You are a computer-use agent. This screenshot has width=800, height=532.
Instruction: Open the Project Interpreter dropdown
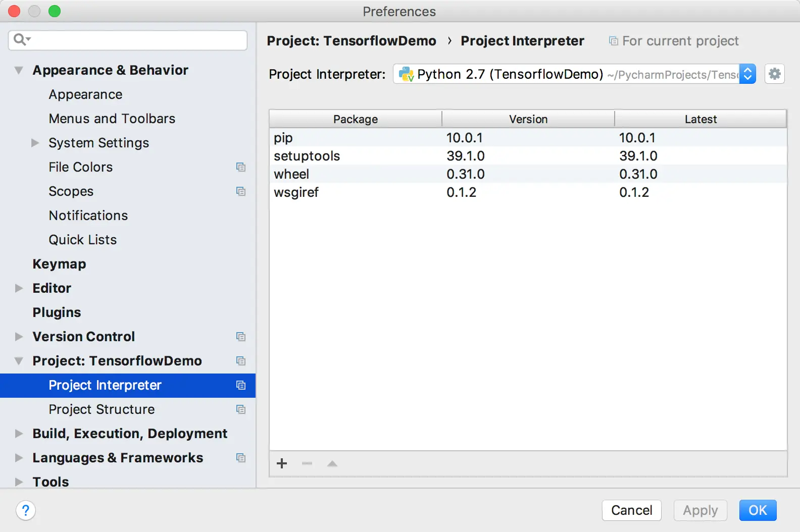747,74
